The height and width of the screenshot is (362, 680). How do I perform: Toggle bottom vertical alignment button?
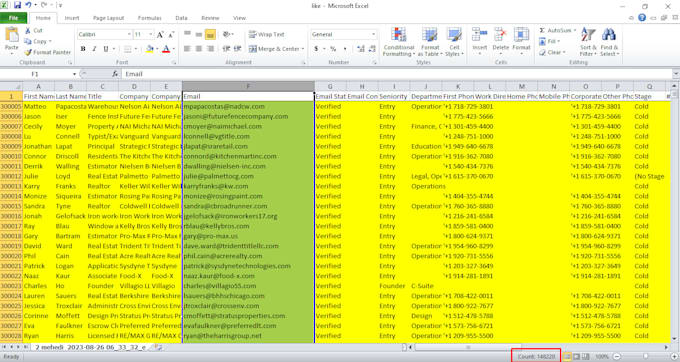click(x=210, y=34)
